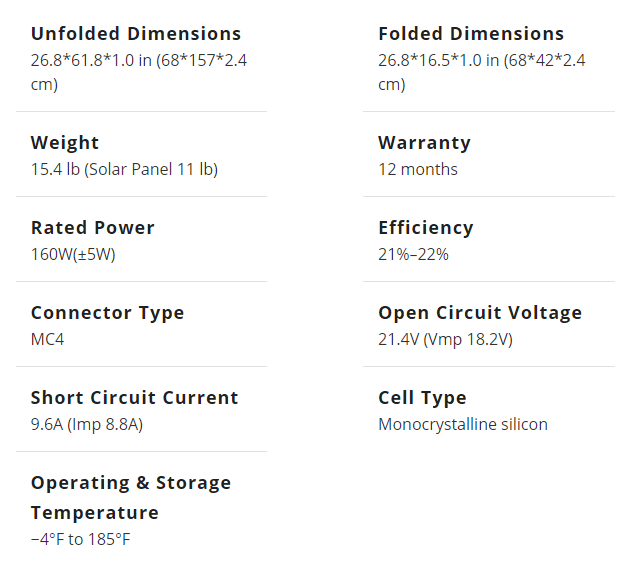
Task: Click the Efficiency heading
Action: coord(426,228)
